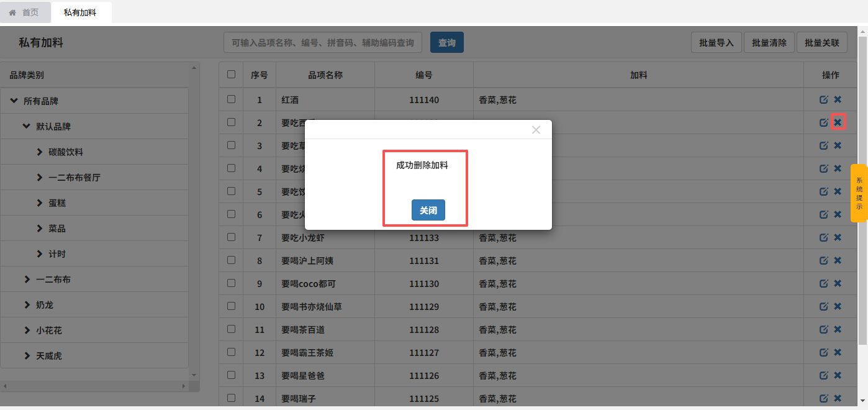Collapse the 所有品牌 tree node

point(14,101)
